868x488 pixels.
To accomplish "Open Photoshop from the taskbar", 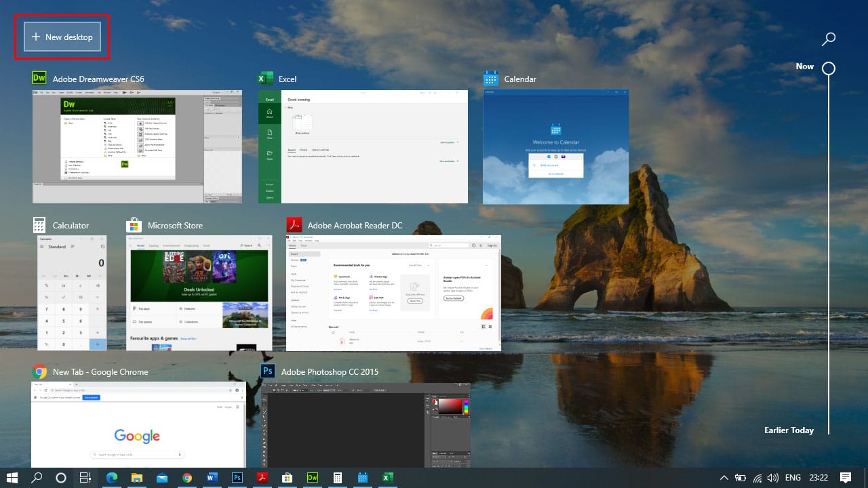I will (237, 478).
